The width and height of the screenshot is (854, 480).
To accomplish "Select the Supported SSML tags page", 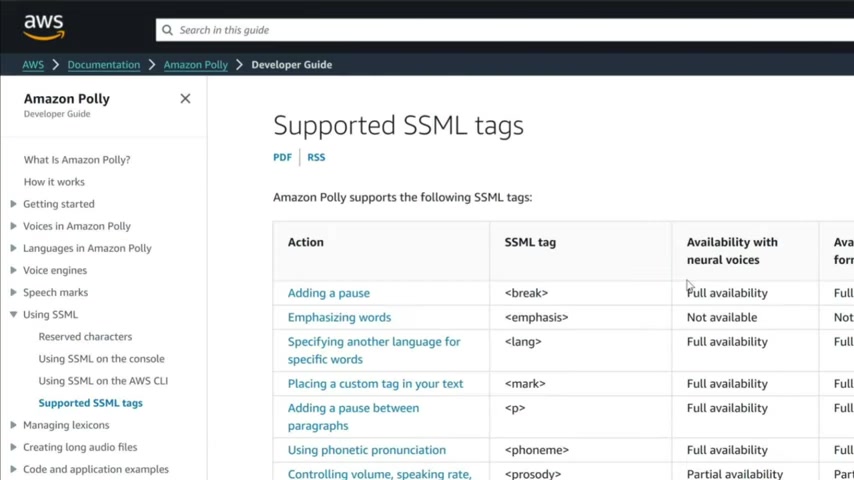I will (x=90, y=403).
